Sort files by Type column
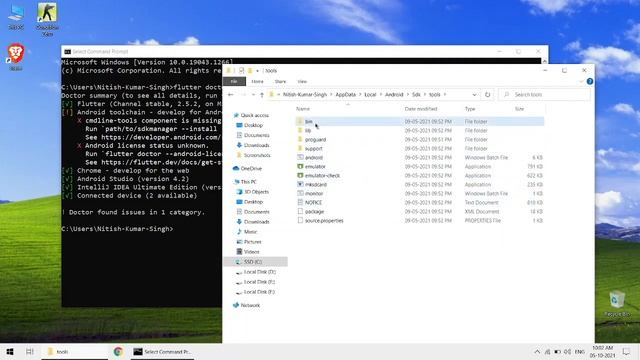The width and height of the screenshot is (640, 360). click(470, 109)
